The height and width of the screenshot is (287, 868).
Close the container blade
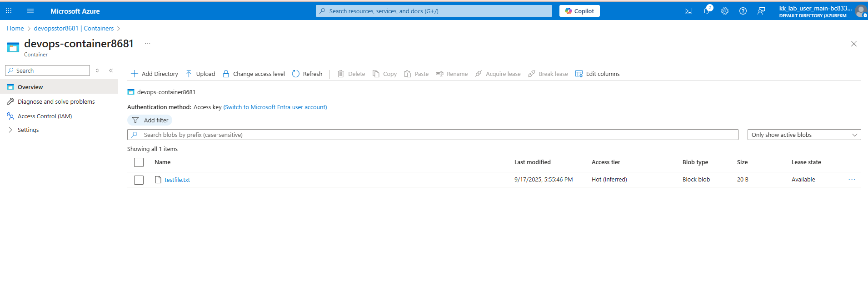[854, 44]
